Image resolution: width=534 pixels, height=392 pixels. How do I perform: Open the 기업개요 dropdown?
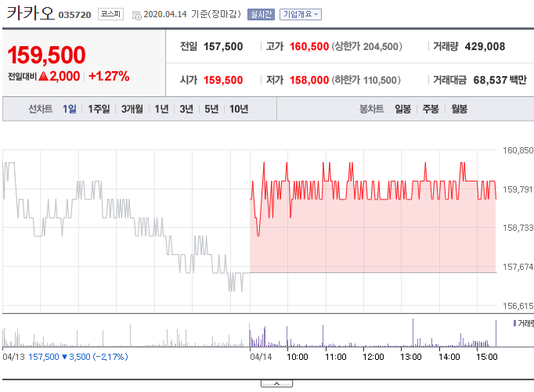[301, 14]
